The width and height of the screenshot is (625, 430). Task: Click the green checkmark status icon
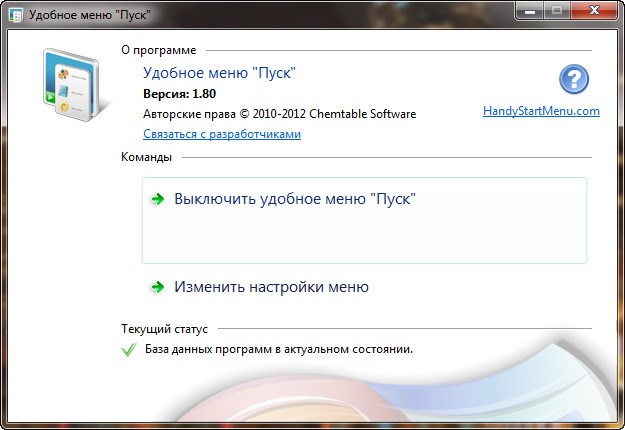pos(128,350)
